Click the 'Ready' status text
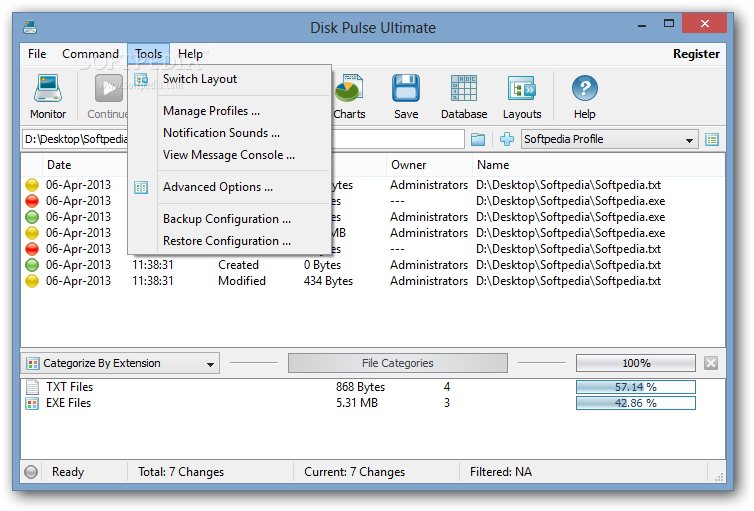The image size is (754, 511). click(x=68, y=472)
